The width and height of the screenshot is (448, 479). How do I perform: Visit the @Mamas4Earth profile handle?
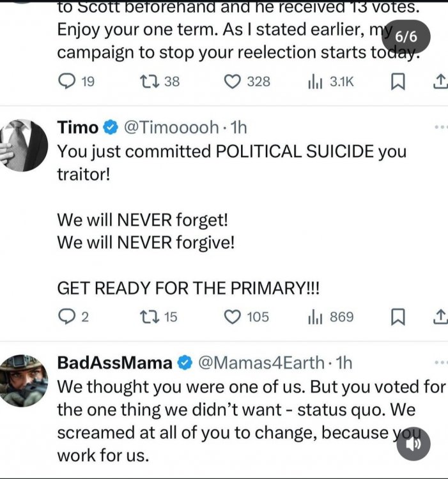261,363
